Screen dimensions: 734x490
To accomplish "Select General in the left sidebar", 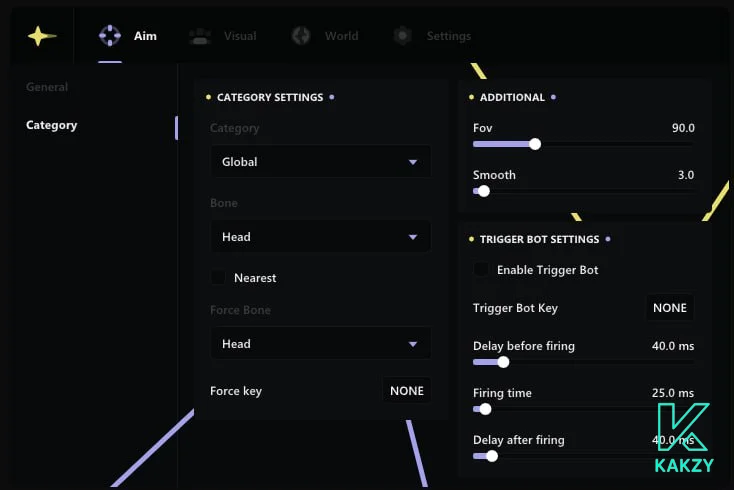I will pos(47,87).
